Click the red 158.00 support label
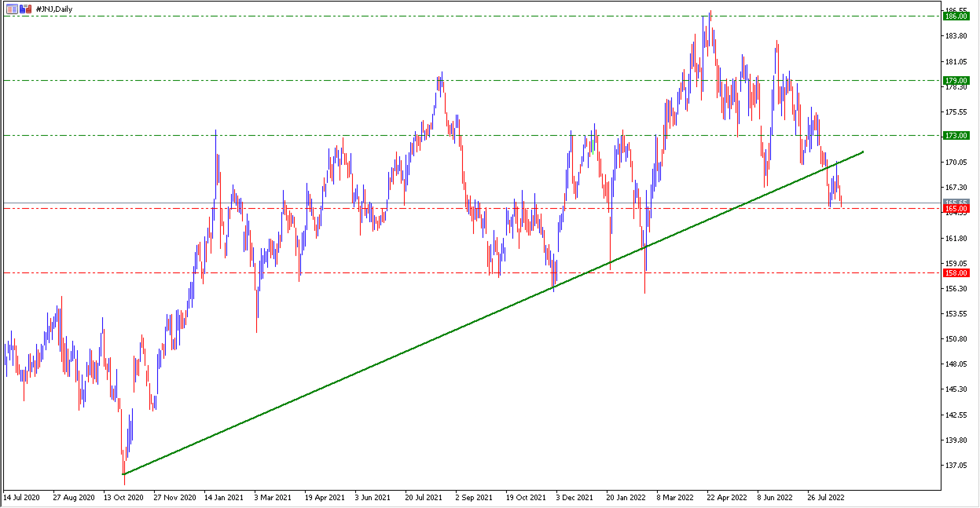Viewport: 980px width, 508px height. [x=956, y=273]
